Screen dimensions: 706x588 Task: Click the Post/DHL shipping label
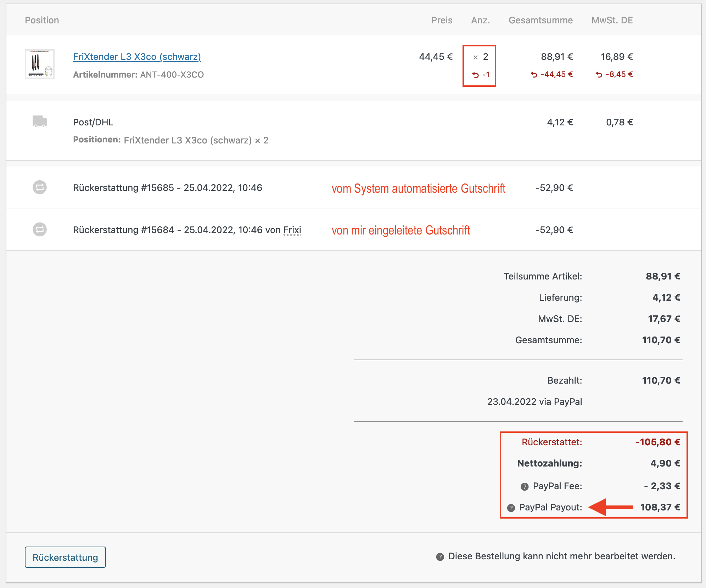click(x=93, y=122)
